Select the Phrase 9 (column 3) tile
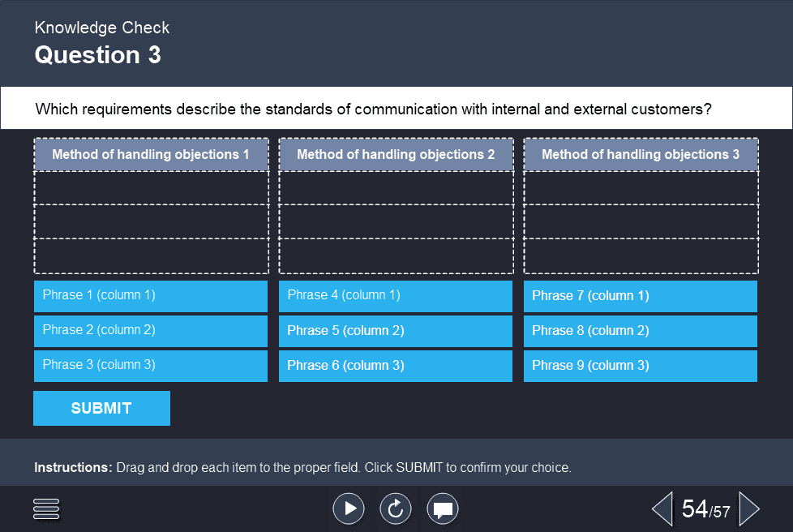Viewport: 793px width, 532px height. [640, 366]
